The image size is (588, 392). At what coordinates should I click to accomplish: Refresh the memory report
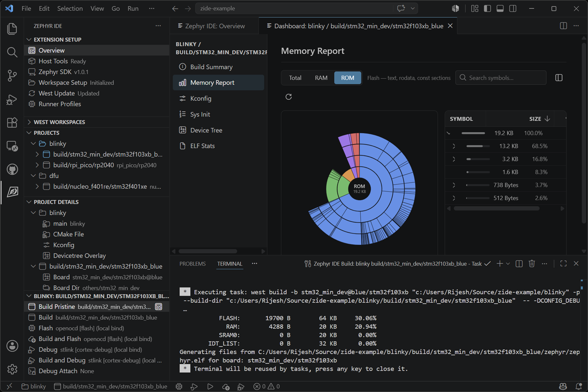pyautogui.click(x=289, y=97)
